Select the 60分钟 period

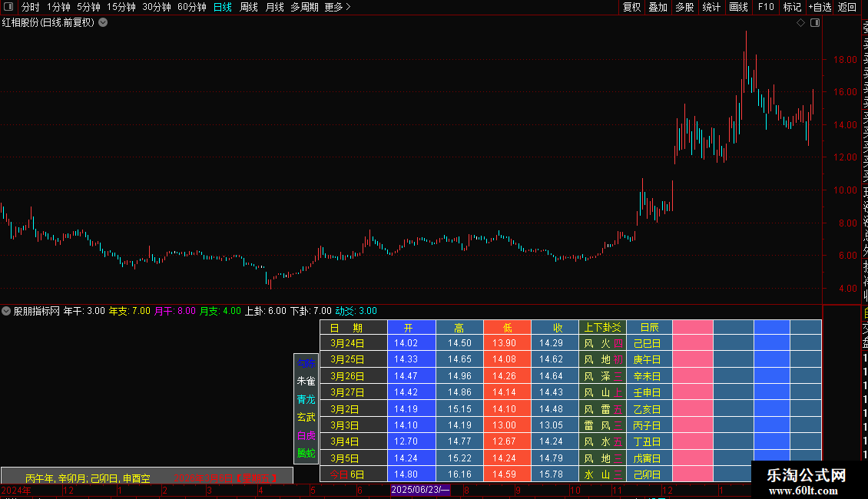(x=192, y=7)
